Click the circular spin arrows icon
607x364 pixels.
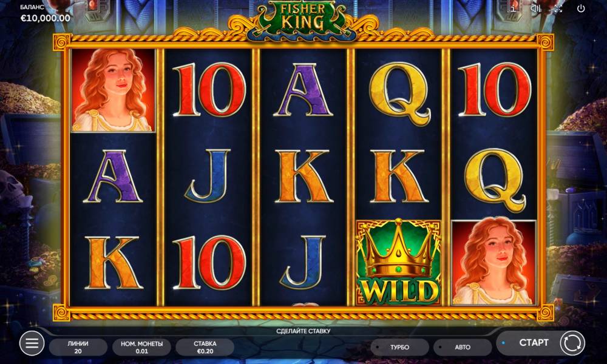tap(572, 343)
